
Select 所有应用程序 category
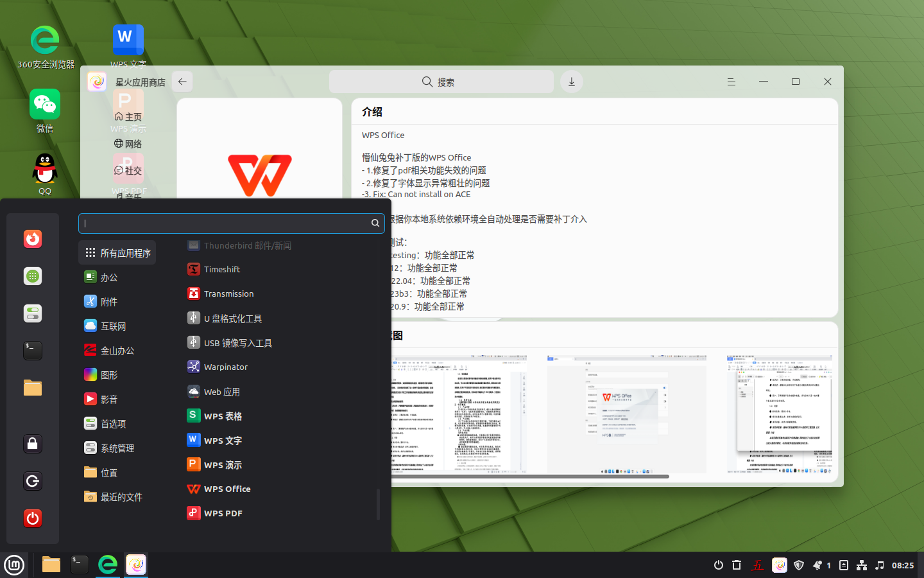click(x=117, y=253)
